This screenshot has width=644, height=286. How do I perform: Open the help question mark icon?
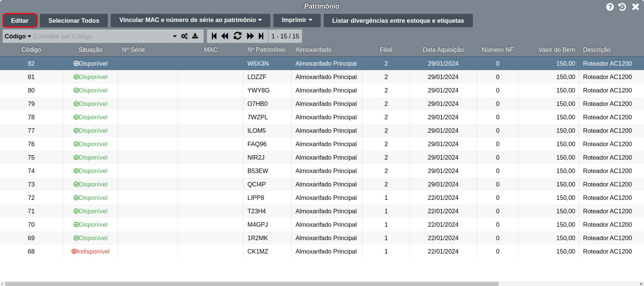610,7
